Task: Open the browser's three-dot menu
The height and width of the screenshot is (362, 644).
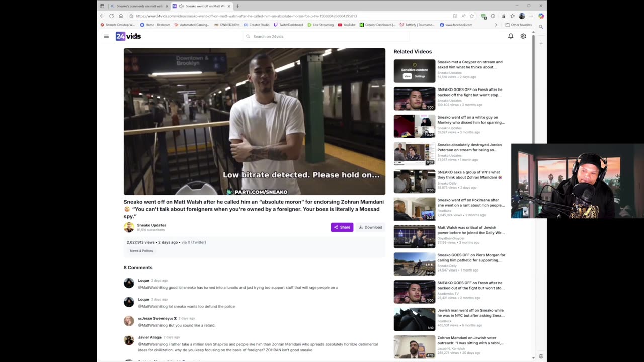Action: coord(531,16)
